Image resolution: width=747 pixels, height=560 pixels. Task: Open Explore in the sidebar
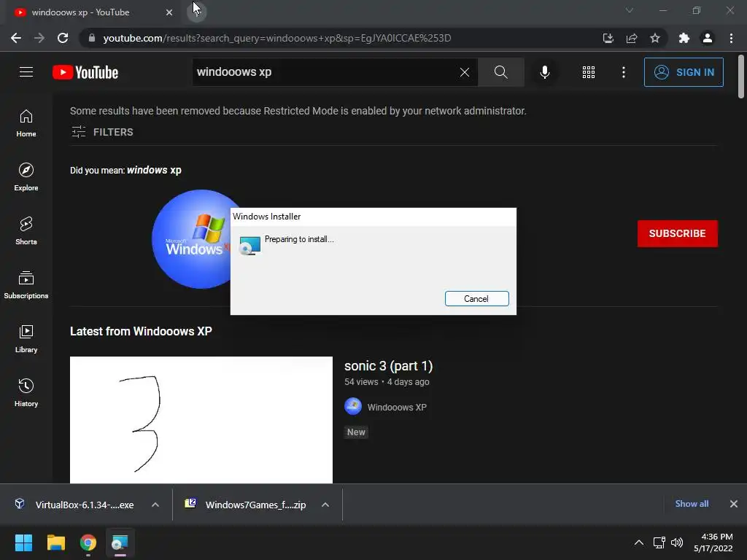point(26,176)
